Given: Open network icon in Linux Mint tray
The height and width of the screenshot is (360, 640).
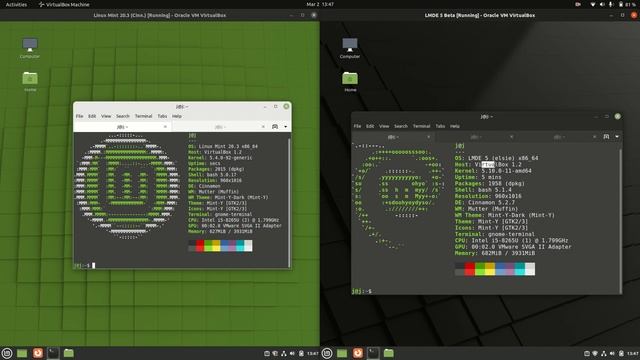Looking at the screenshot, I should pos(284,353).
